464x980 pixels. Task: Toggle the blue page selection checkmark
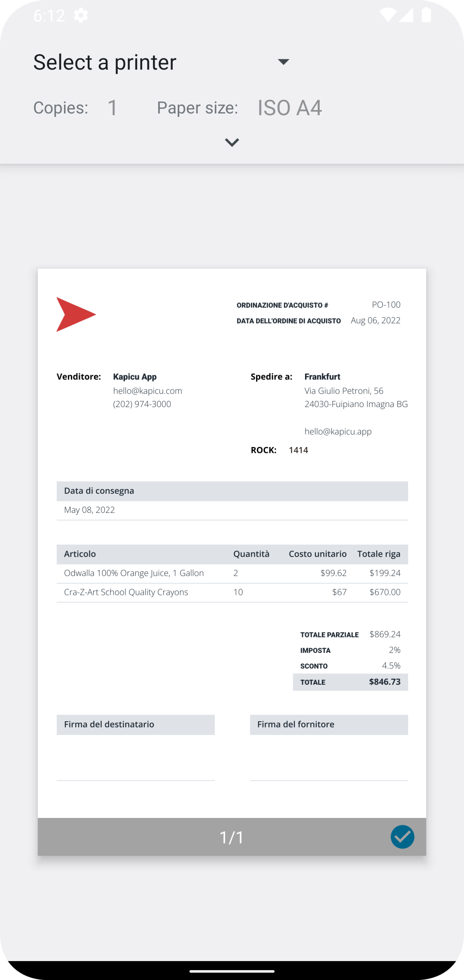click(x=402, y=837)
